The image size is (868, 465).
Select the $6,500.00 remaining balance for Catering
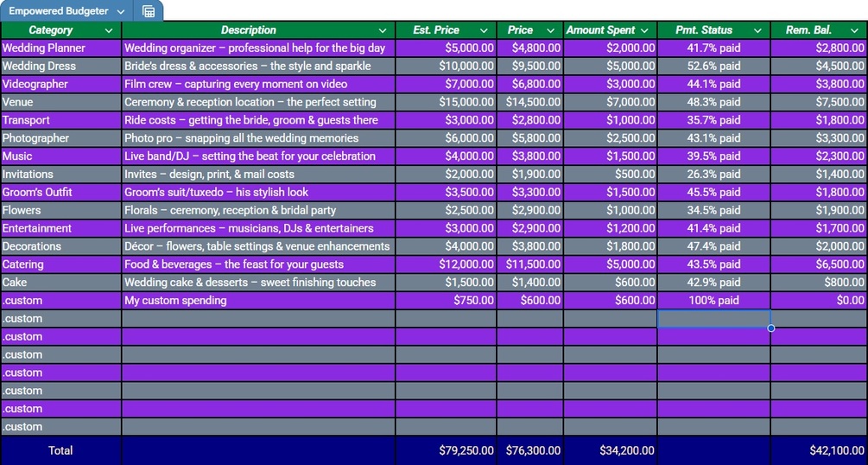point(819,264)
